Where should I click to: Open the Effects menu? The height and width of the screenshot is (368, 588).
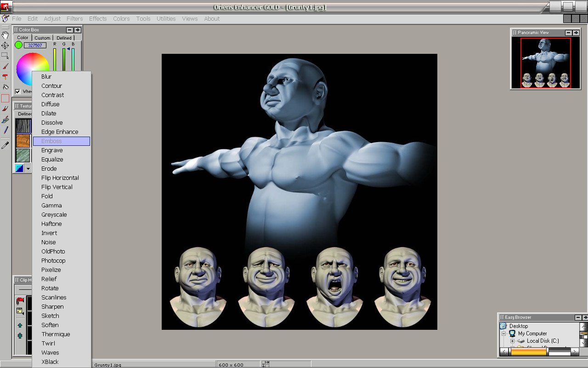[x=98, y=19]
